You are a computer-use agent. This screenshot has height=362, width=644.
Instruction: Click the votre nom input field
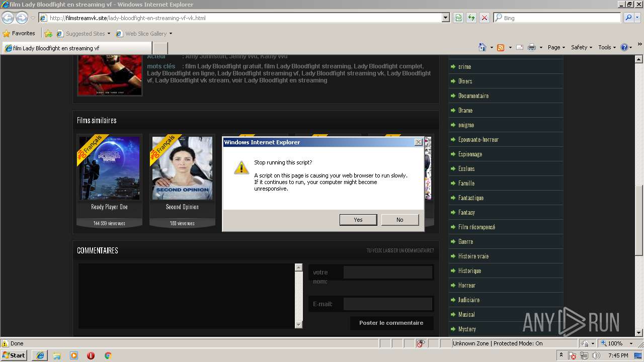point(387,273)
